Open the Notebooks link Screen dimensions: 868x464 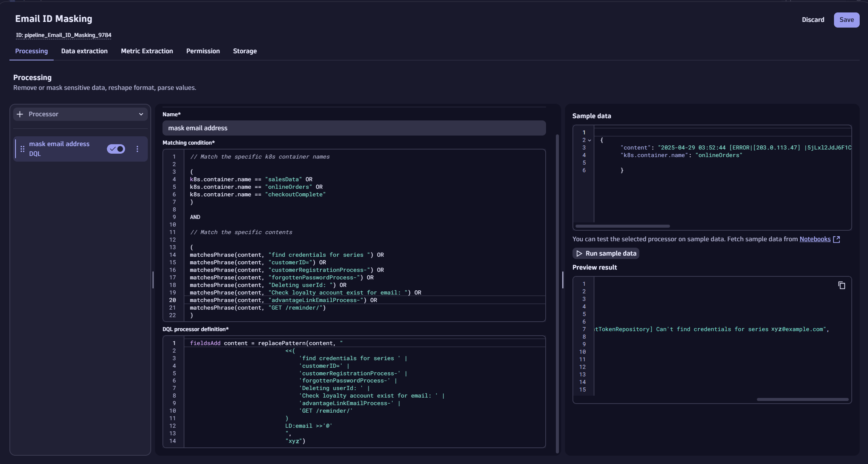pyautogui.click(x=815, y=239)
